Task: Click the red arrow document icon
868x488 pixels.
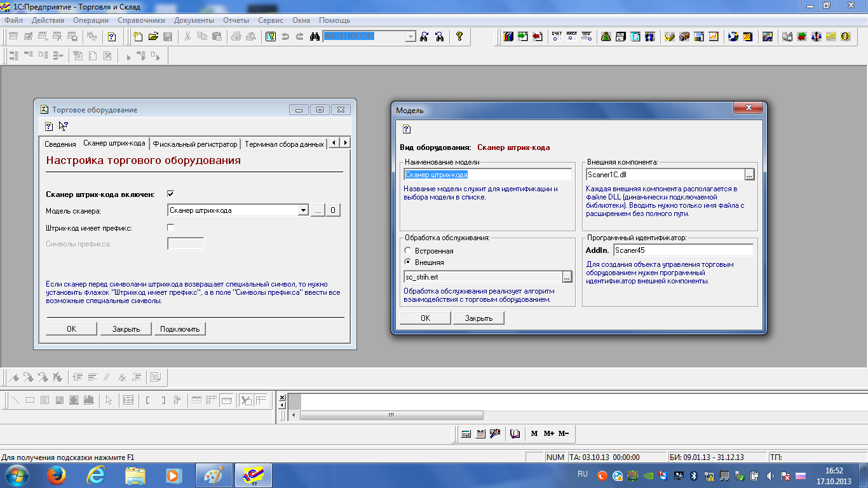Action: [x=537, y=37]
